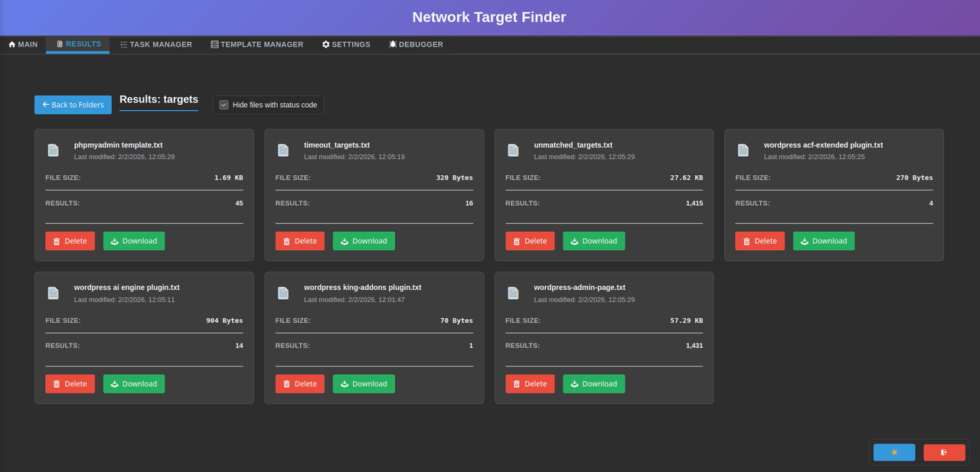Toggle Hide files with status code checkbox

point(224,105)
